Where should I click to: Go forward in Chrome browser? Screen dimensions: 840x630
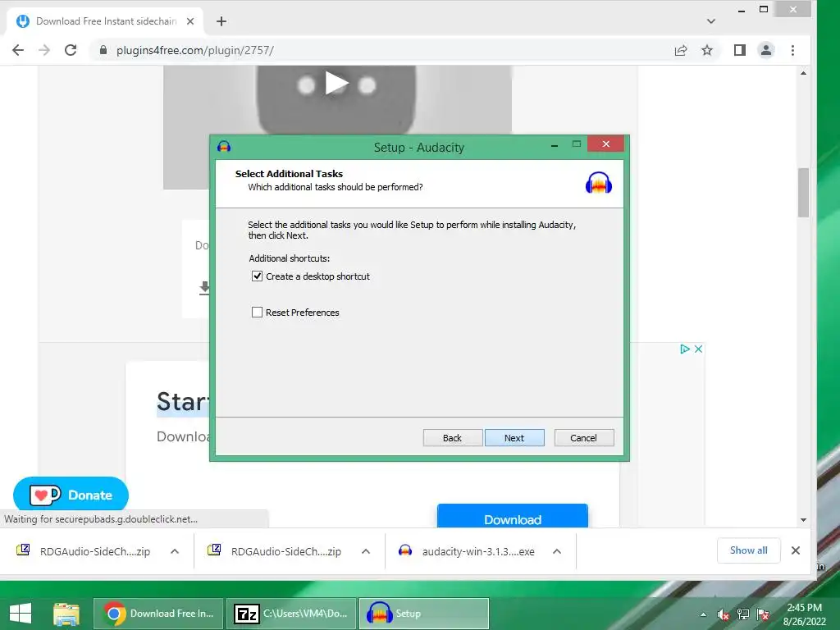point(44,50)
